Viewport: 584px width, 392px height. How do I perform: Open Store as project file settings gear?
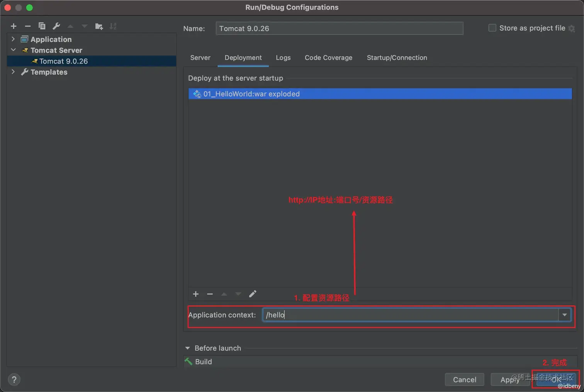click(572, 29)
